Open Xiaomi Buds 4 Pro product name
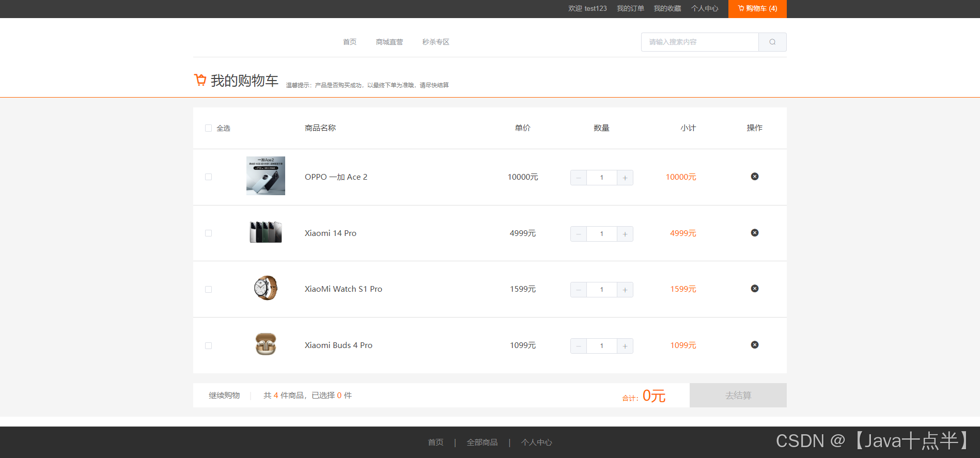Viewport: 980px width, 458px height. [338, 345]
